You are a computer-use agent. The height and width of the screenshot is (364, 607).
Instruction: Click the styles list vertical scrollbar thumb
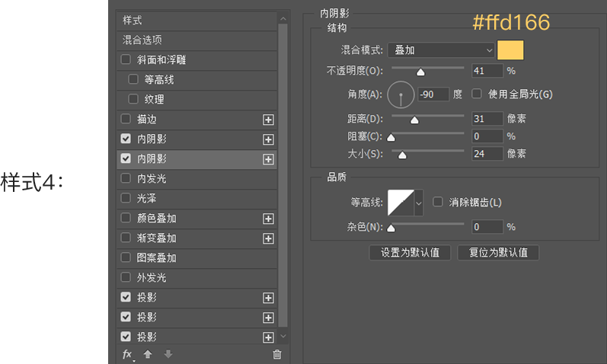point(283,175)
